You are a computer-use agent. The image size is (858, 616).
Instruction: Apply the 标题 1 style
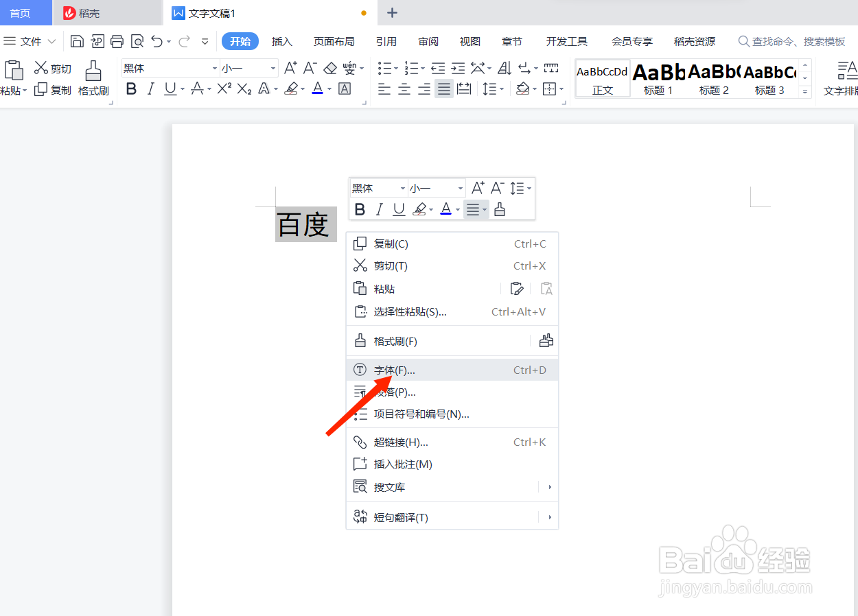pyautogui.click(x=658, y=78)
